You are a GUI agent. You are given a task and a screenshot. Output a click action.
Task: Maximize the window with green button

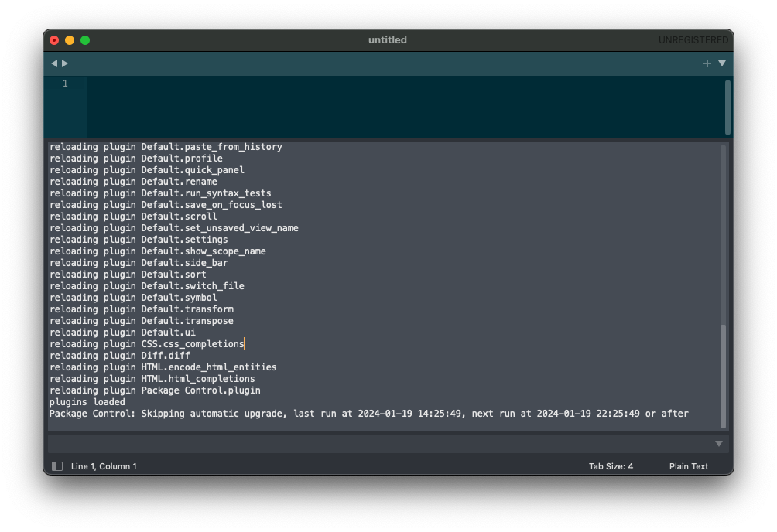[85, 40]
